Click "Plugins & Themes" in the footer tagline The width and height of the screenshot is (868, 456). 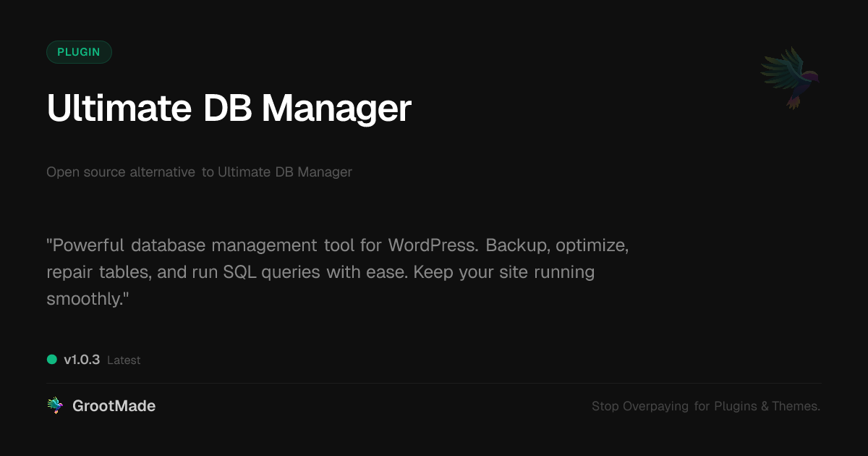click(x=766, y=406)
